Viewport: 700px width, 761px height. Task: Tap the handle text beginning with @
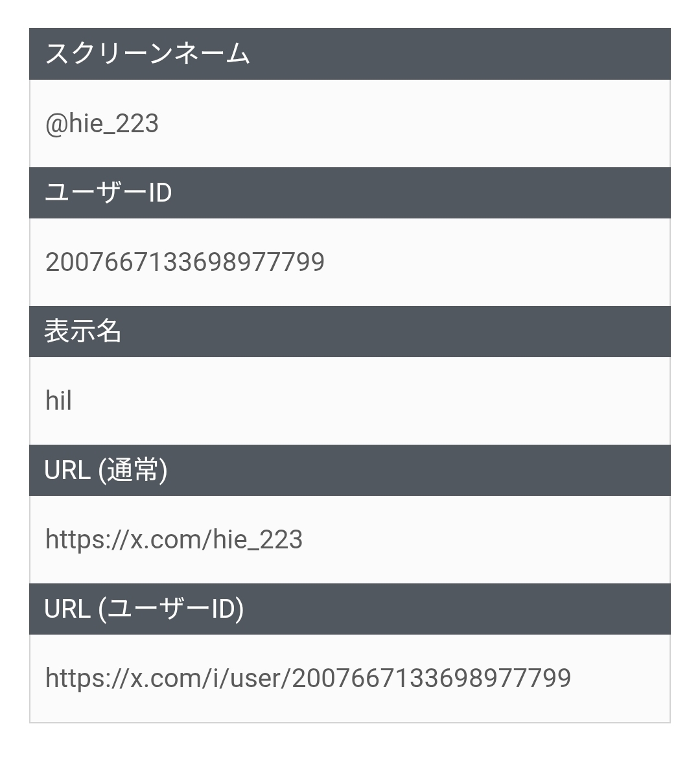(x=102, y=123)
